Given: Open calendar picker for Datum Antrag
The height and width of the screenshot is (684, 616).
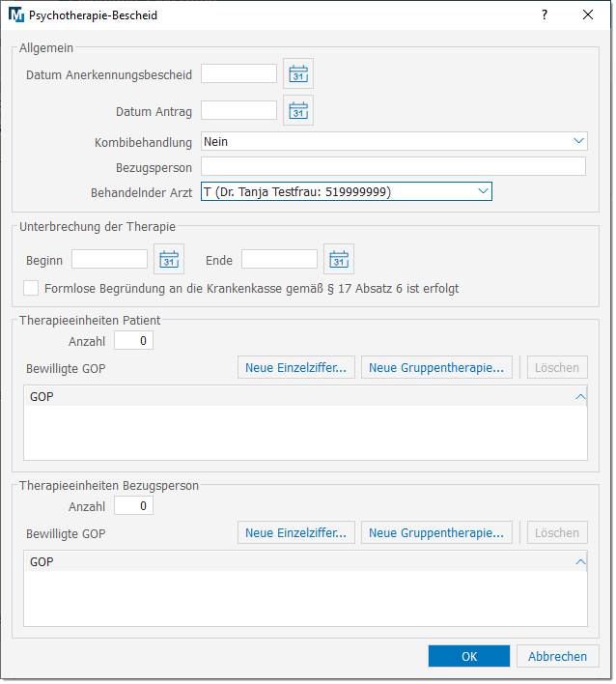Looking at the screenshot, I should pos(298,111).
